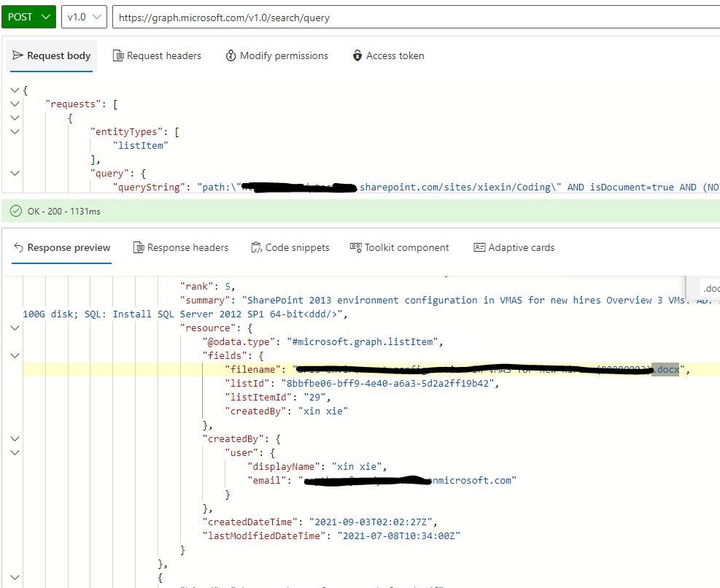Viewport: 720px width, 588px height.
Task: Switch to the Request body tab
Action: pyautogui.click(x=51, y=55)
